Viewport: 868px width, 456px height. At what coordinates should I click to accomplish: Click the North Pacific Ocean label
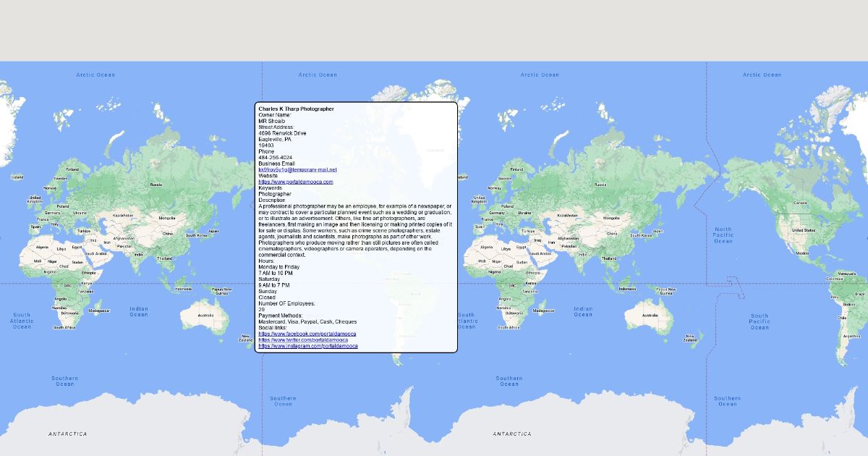pos(723,235)
